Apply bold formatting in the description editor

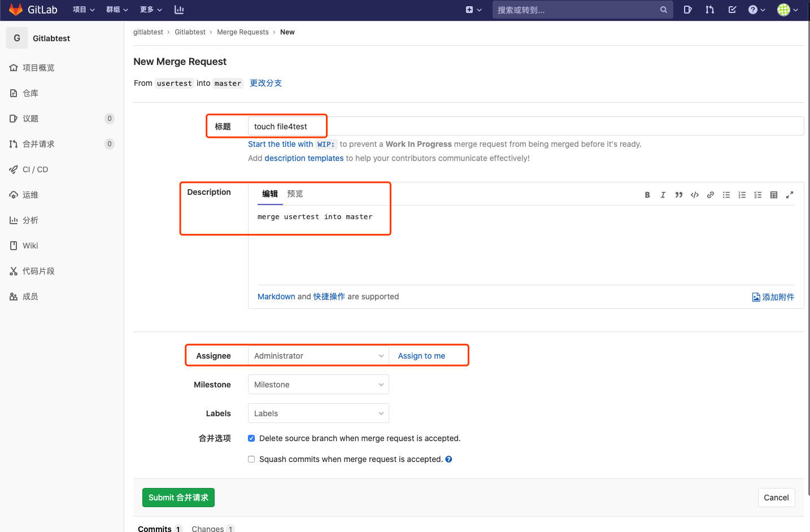tap(647, 195)
